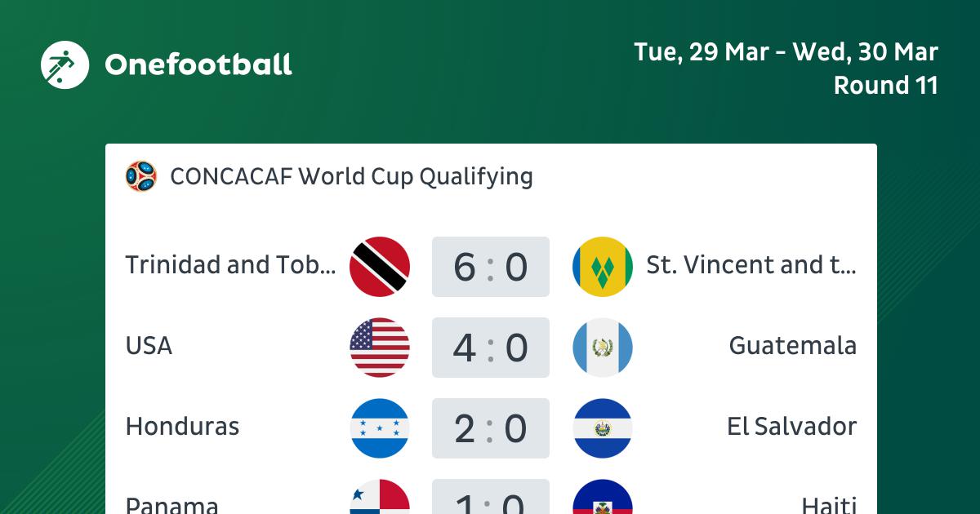The width and height of the screenshot is (980, 514).
Task: Select the St. Vincent flag icon
Action: pyautogui.click(x=603, y=266)
